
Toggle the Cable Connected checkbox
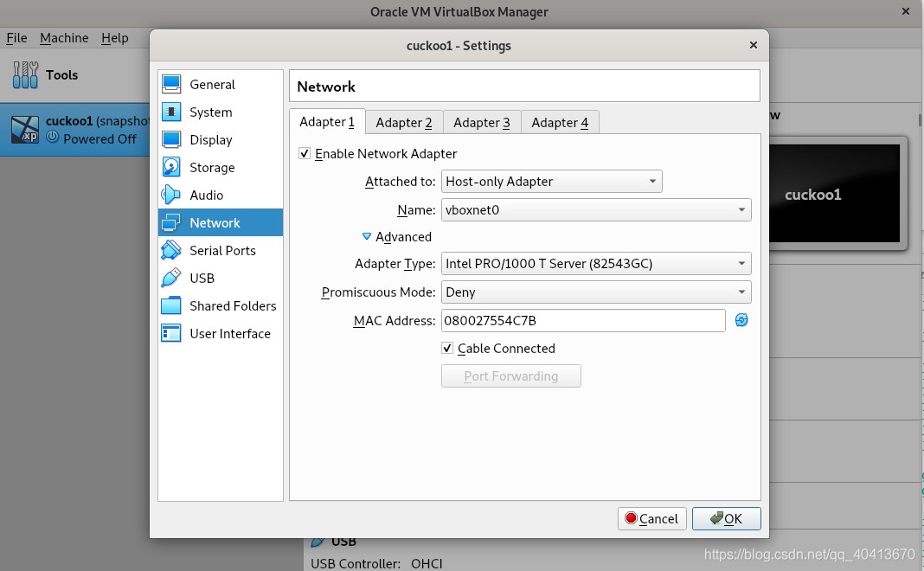click(x=447, y=349)
